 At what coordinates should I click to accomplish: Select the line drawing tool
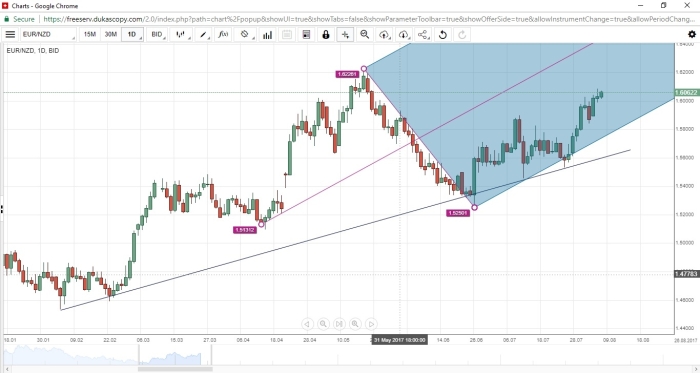coord(204,34)
